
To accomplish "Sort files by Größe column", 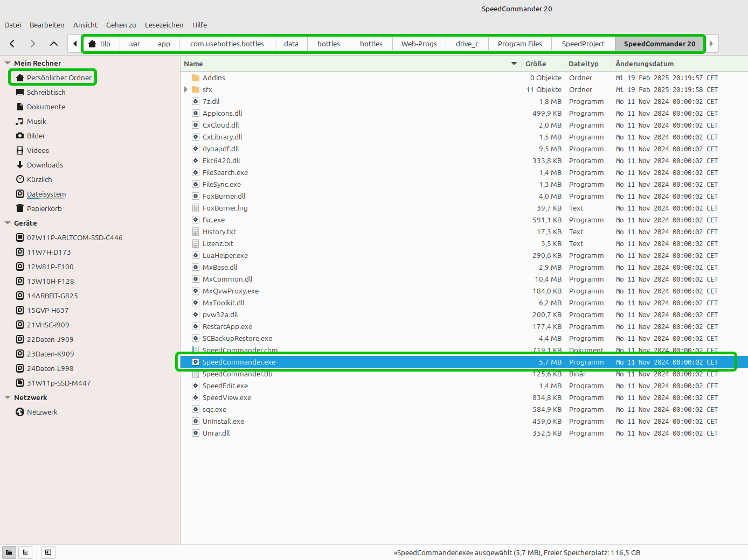I will coord(536,64).
